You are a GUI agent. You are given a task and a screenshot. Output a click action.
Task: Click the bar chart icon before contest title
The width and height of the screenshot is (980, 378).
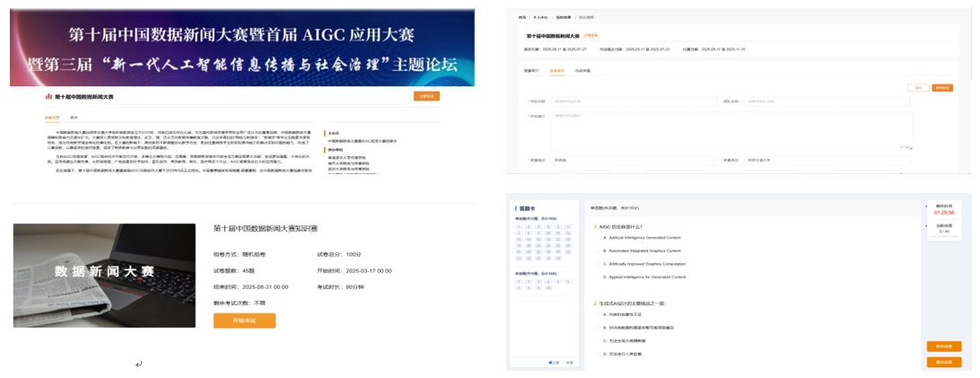(x=48, y=97)
